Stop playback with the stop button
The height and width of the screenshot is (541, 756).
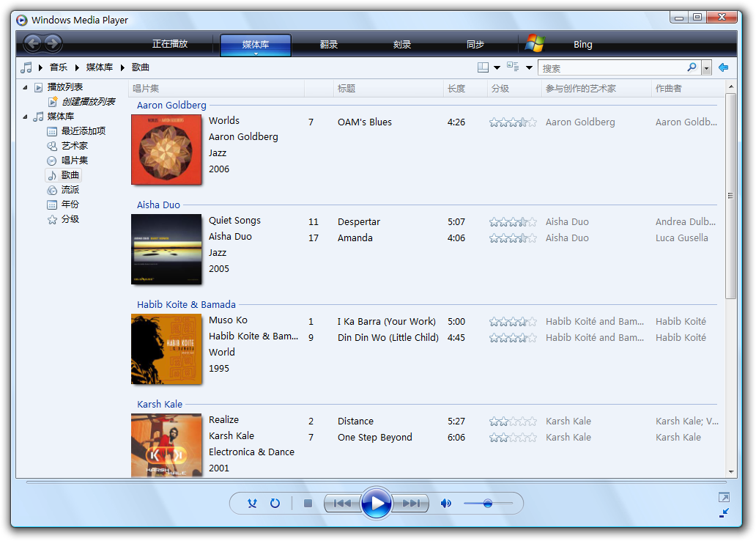click(308, 504)
